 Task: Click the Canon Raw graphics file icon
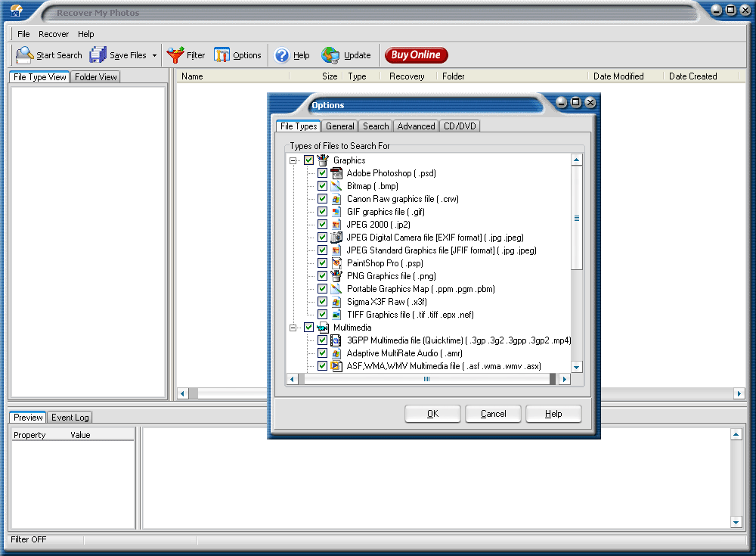336,199
